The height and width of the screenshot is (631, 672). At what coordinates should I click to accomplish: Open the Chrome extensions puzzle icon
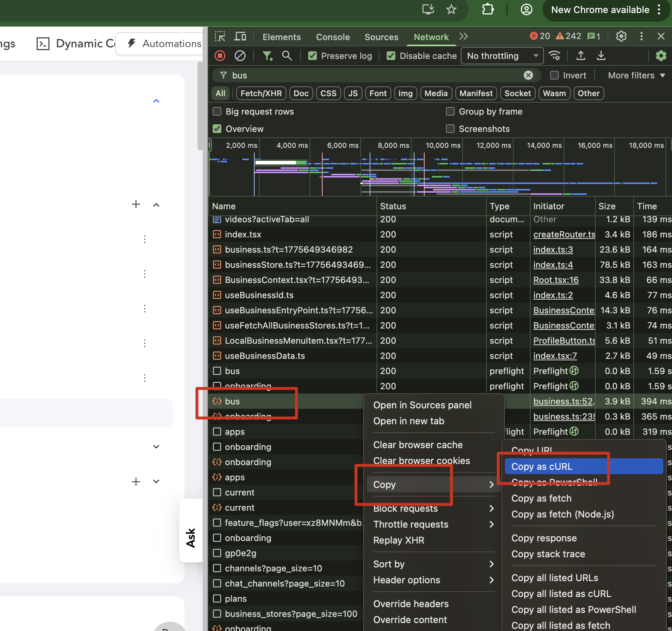point(488,9)
